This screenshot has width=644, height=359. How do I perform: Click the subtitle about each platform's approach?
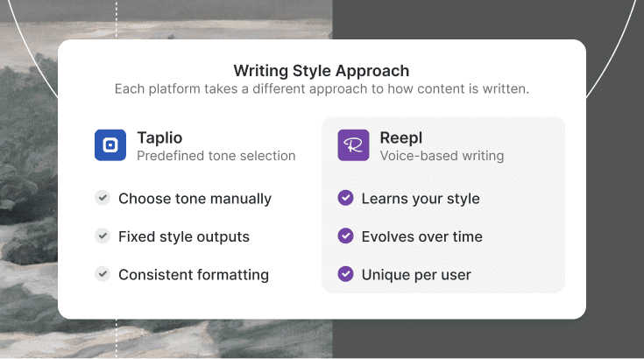coord(322,89)
